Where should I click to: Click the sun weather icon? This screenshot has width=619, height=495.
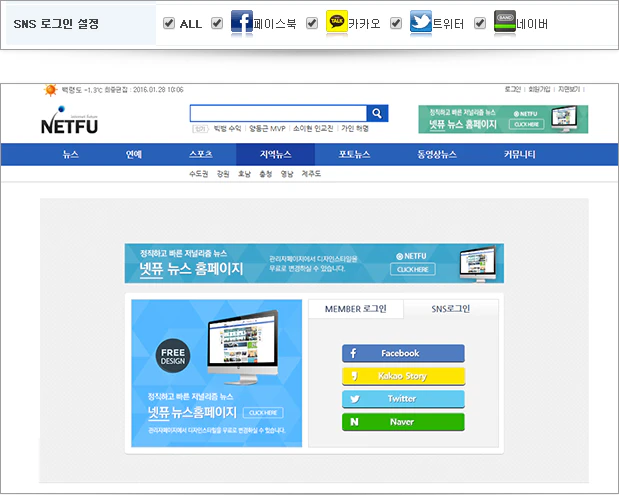click(x=50, y=90)
